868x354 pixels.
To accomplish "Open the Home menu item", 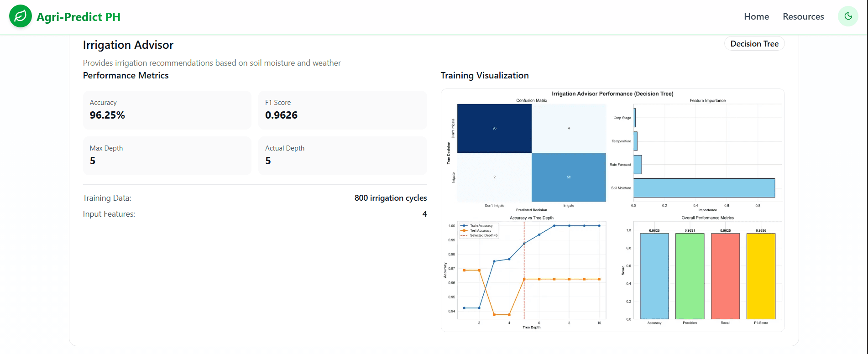I will pyautogui.click(x=756, y=16).
